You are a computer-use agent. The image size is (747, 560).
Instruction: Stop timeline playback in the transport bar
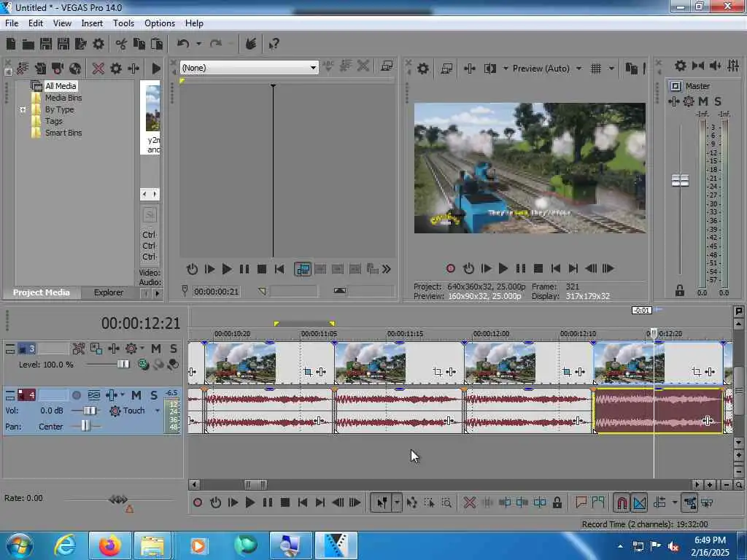pyautogui.click(x=285, y=502)
